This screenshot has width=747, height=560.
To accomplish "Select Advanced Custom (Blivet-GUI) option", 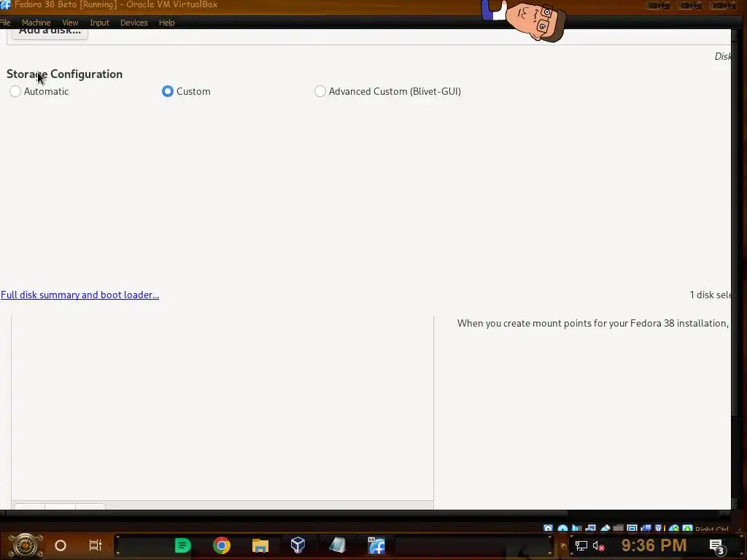I will point(387,91).
